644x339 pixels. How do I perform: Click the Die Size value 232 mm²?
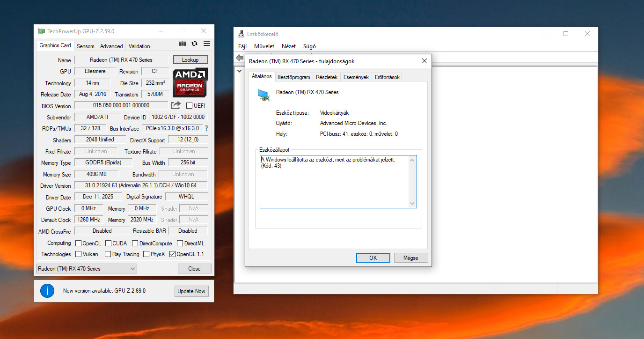(x=155, y=83)
